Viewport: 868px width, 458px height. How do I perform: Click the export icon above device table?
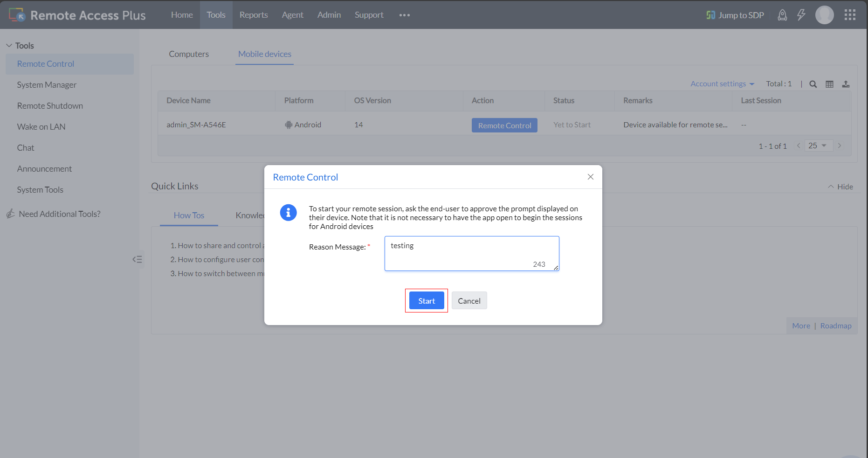pyautogui.click(x=846, y=84)
